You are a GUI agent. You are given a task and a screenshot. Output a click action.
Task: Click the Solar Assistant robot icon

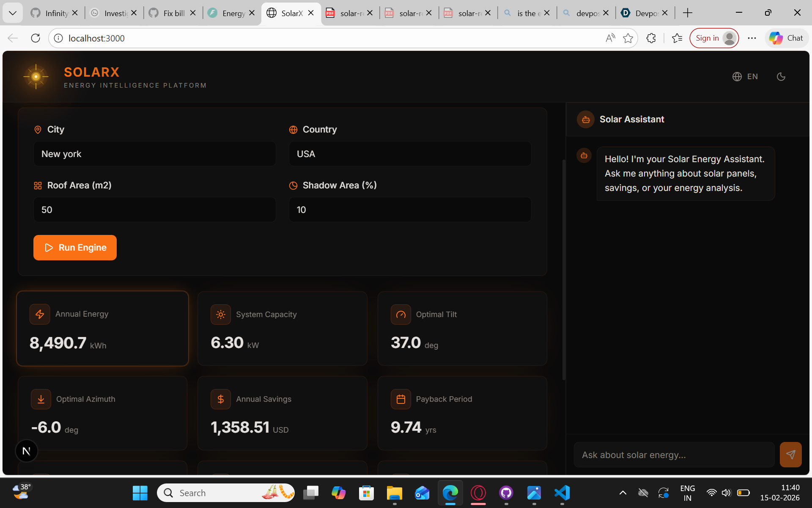[586, 119]
